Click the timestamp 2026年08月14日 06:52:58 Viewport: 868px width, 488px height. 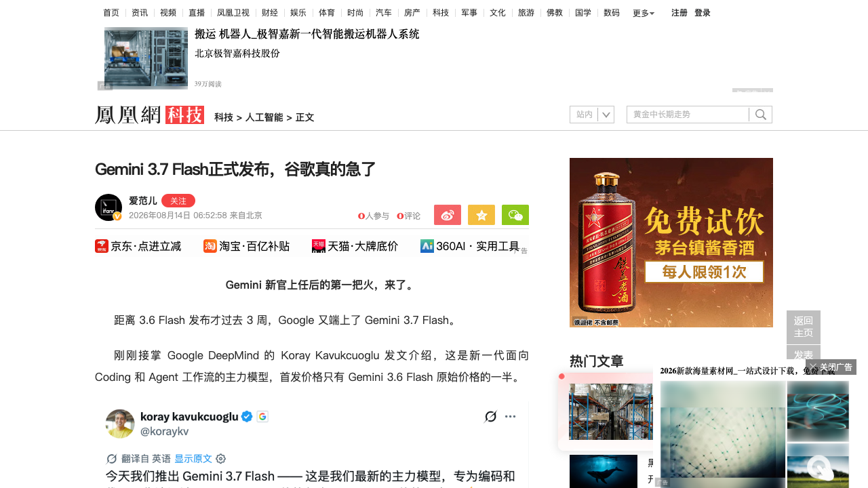178,216
